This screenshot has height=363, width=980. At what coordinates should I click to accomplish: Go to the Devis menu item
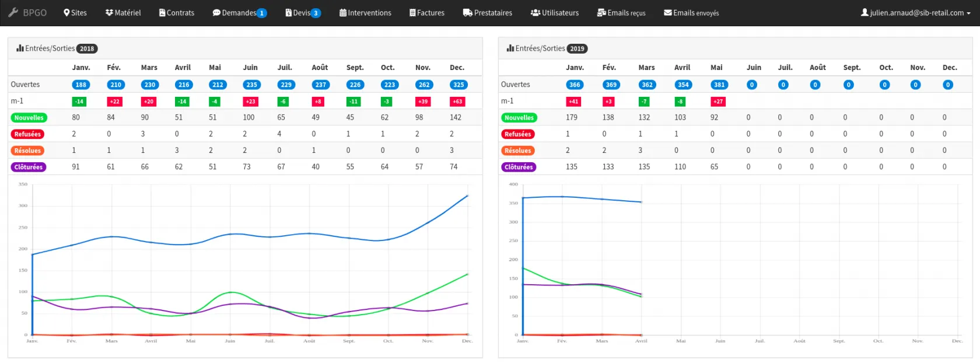point(302,13)
